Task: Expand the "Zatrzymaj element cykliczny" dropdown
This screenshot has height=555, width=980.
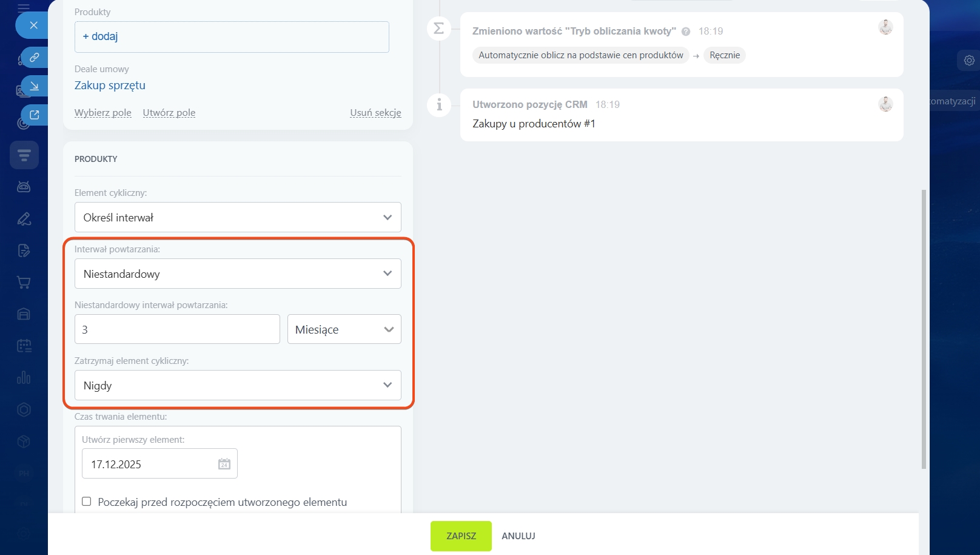Action: point(238,385)
